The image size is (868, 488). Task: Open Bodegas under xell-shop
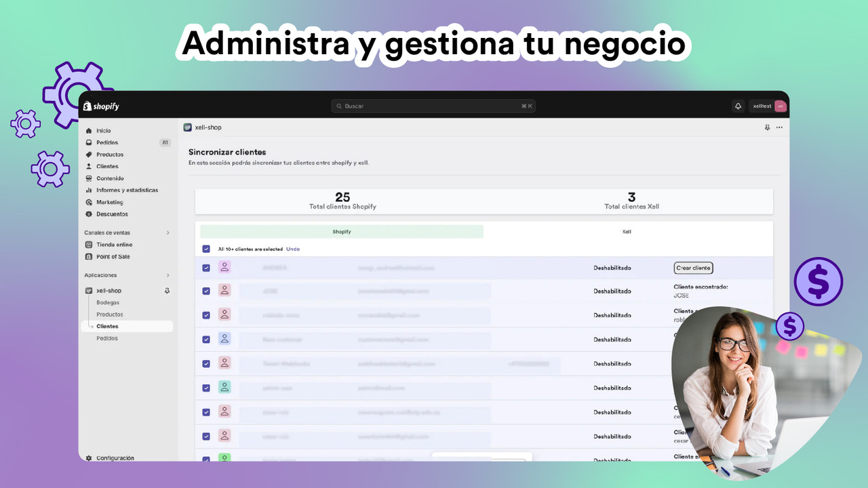click(108, 302)
